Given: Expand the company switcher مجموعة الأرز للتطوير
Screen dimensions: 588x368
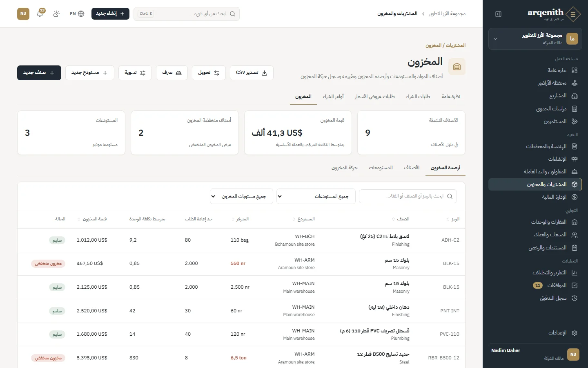Looking at the screenshot, I should tap(535, 39).
